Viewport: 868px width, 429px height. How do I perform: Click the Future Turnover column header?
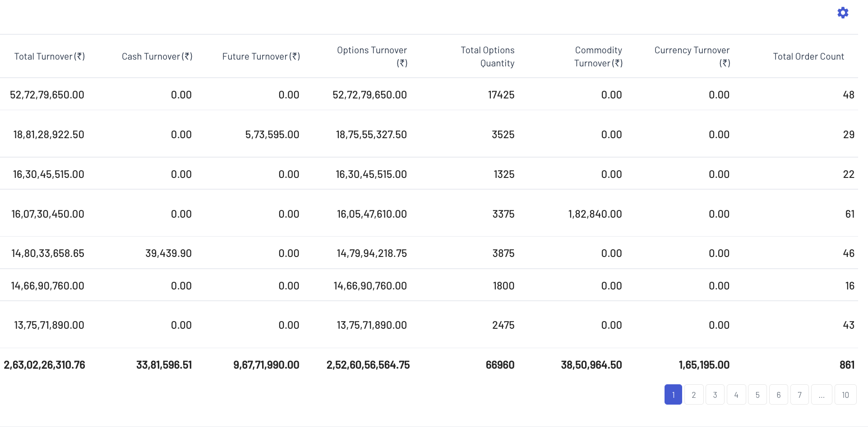(x=261, y=56)
